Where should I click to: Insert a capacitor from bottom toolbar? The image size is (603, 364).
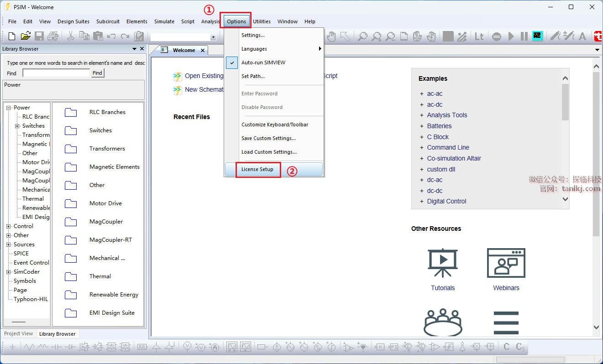click(57, 347)
